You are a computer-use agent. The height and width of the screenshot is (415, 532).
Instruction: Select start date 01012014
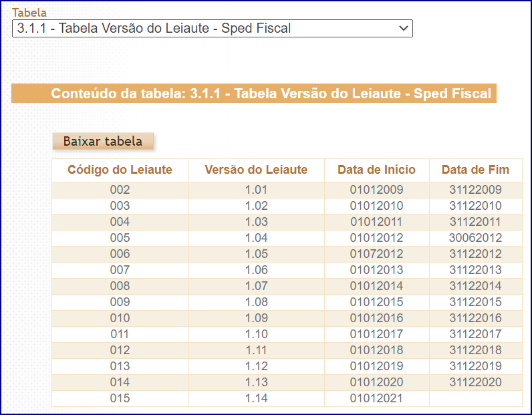(376, 286)
